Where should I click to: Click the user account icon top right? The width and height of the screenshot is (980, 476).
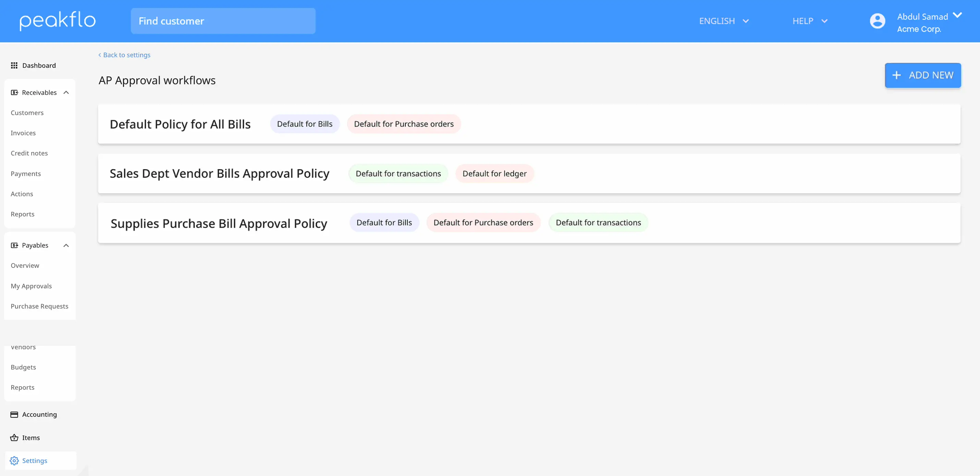click(878, 20)
